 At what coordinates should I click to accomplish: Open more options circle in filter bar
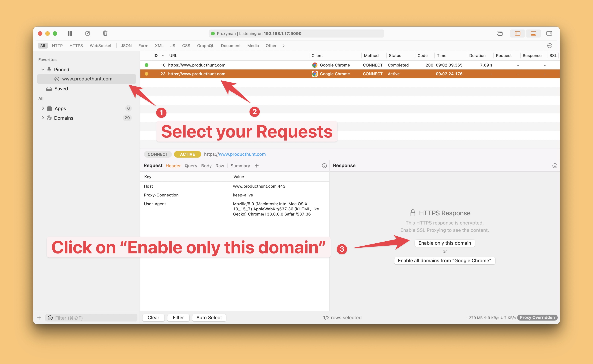pyautogui.click(x=550, y=46)
